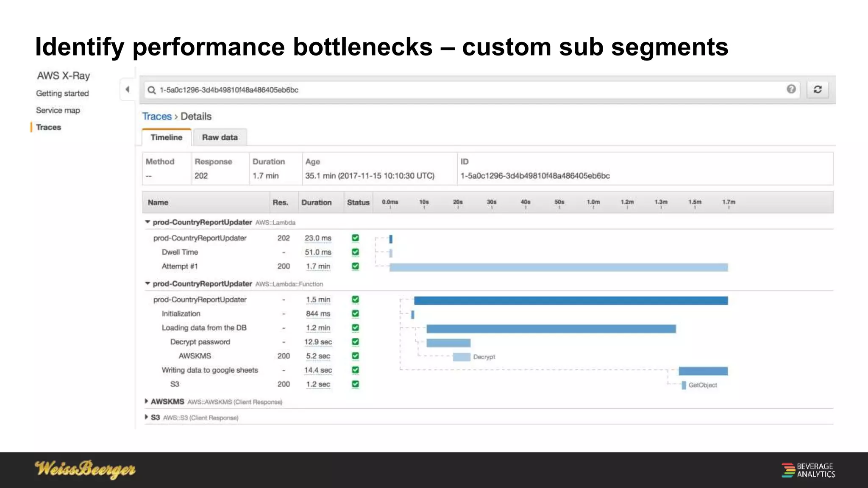
Task: Click the Duration column header
Action: point(317,202)
